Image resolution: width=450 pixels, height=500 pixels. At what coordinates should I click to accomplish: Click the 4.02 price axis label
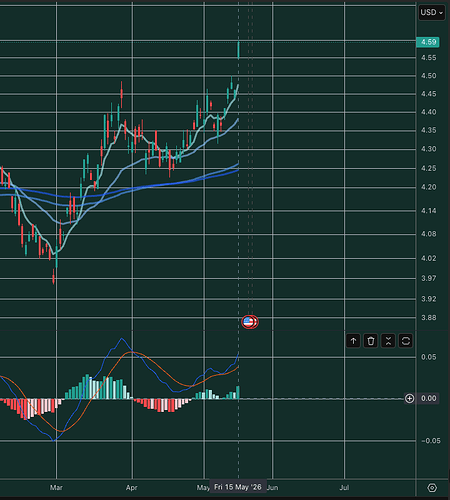tap(428, 258)
